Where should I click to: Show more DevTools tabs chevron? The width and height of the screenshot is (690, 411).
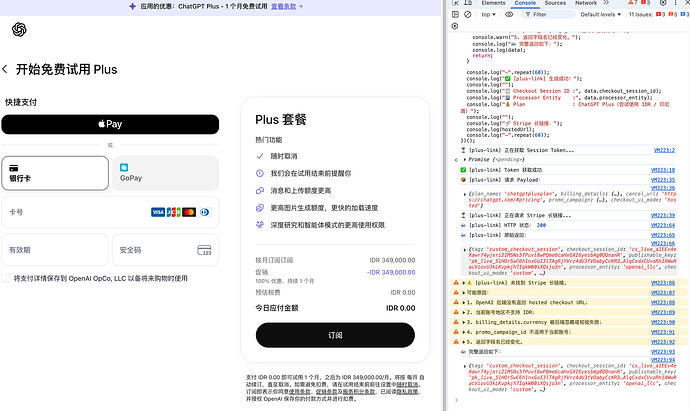tap(606, 3)
